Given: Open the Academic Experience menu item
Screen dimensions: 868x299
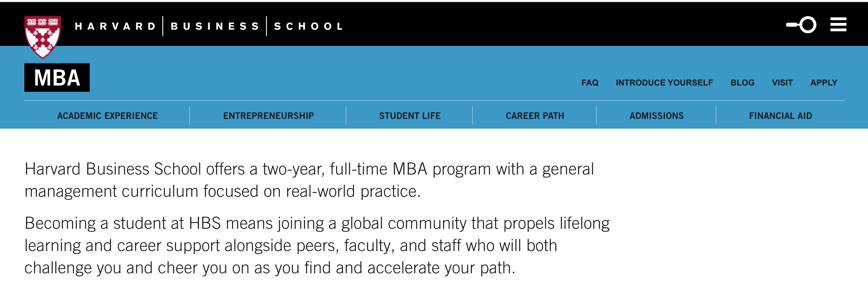Looking at the screenshot, I should 107,116.
